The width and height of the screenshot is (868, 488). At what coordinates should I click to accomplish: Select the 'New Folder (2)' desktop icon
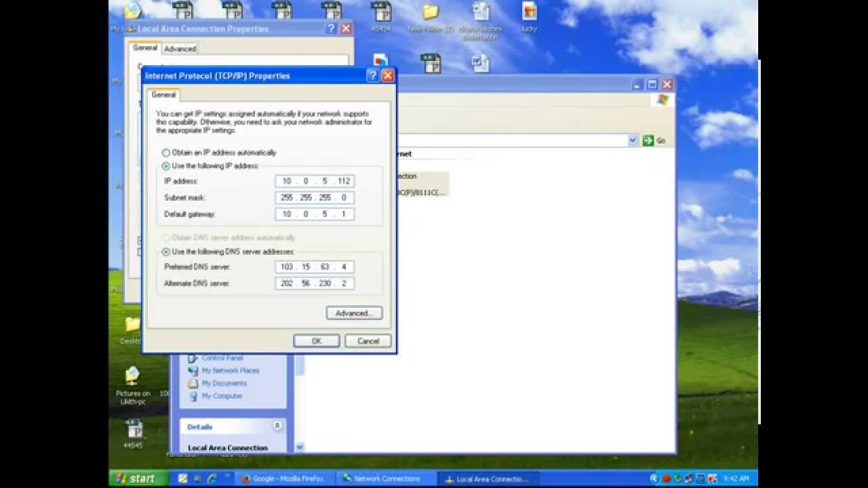[431, 18]
